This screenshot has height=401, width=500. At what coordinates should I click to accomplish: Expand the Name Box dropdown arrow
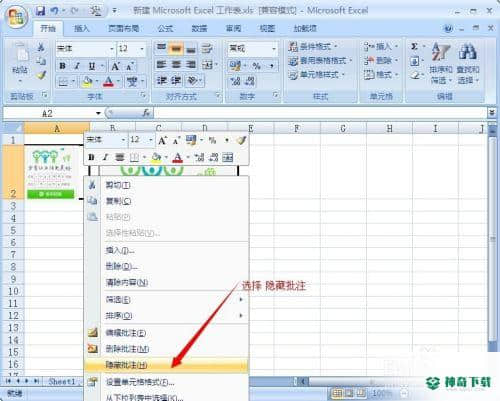(x=98, y=113)
